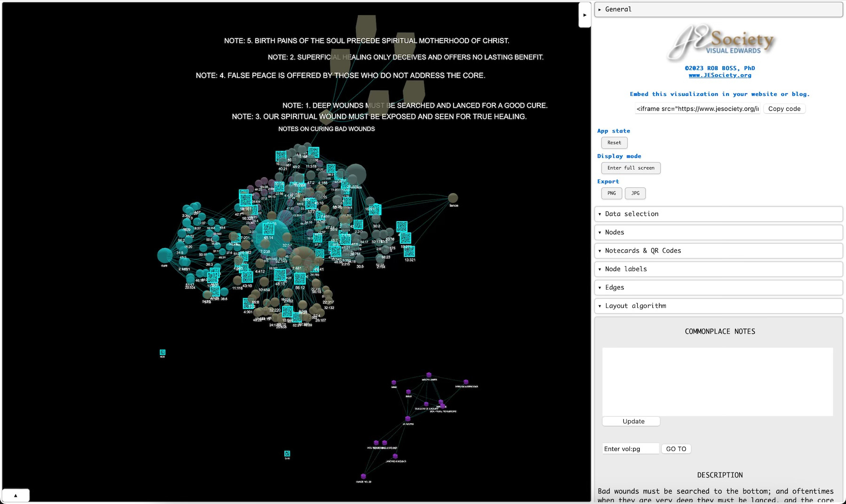Expand the Edges section

[x=718, y=287]
